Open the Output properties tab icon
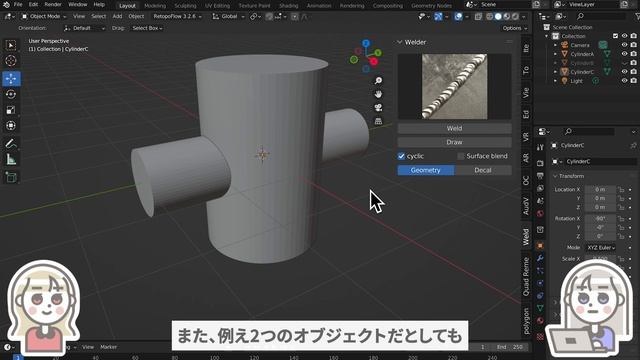This screenshot has height=360, width=640. pos(540,176)
